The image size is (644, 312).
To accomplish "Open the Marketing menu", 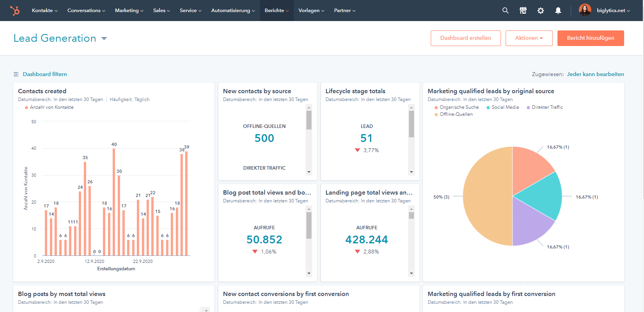I will click(x=129, y=11).
